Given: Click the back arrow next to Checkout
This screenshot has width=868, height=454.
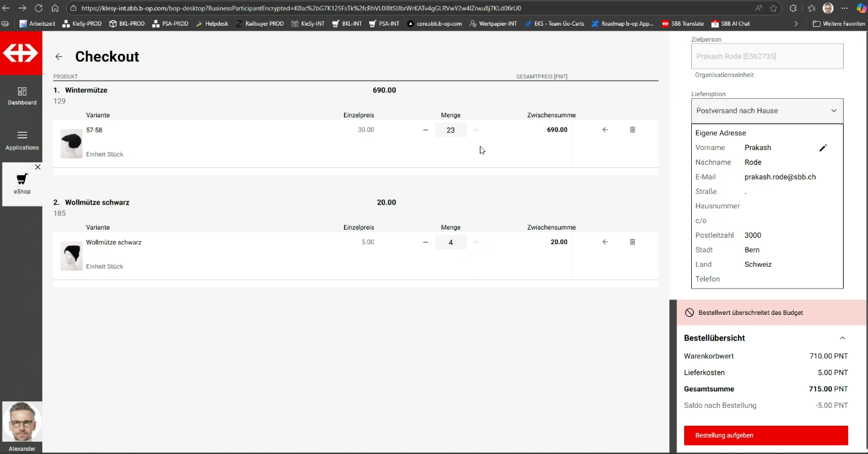Looking at the screenshot, I should point(59,57).
